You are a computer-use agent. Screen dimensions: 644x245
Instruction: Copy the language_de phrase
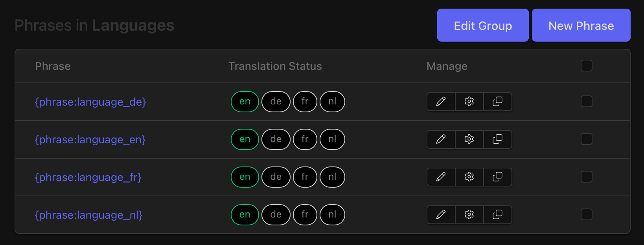[x=498, y=102]
